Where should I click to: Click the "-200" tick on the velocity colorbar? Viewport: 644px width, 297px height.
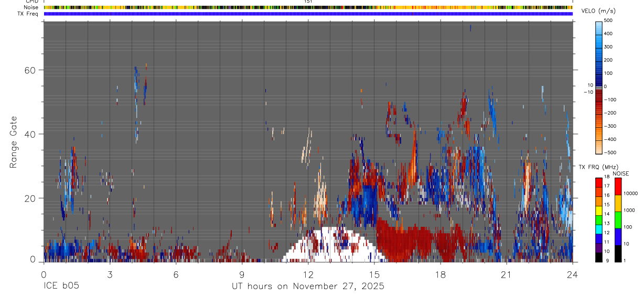pyautogui.click(x=610, y=113)
